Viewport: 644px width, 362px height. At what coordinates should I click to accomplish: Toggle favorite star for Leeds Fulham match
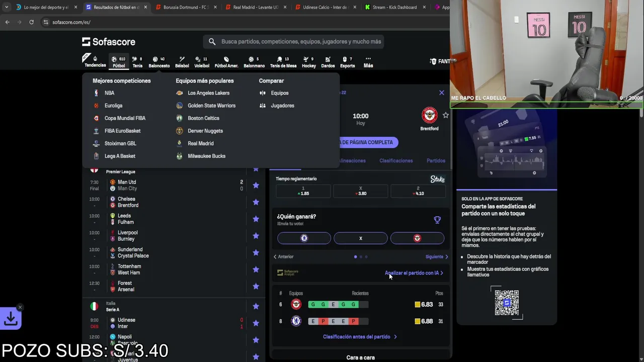pos(256,219)
